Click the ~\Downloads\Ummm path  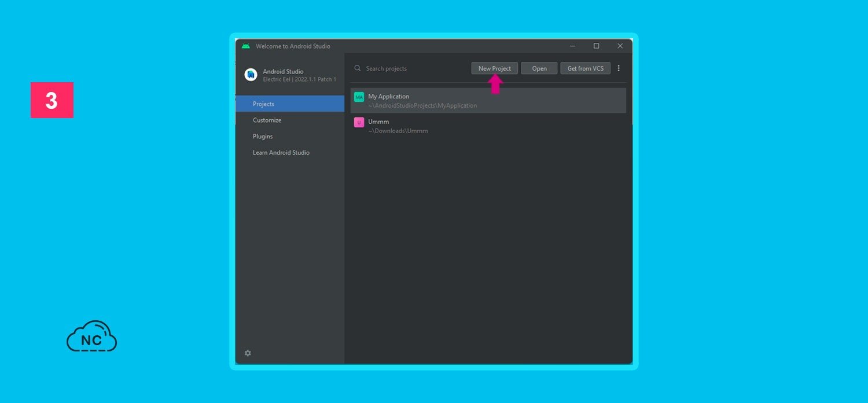[x=398, y=131]
